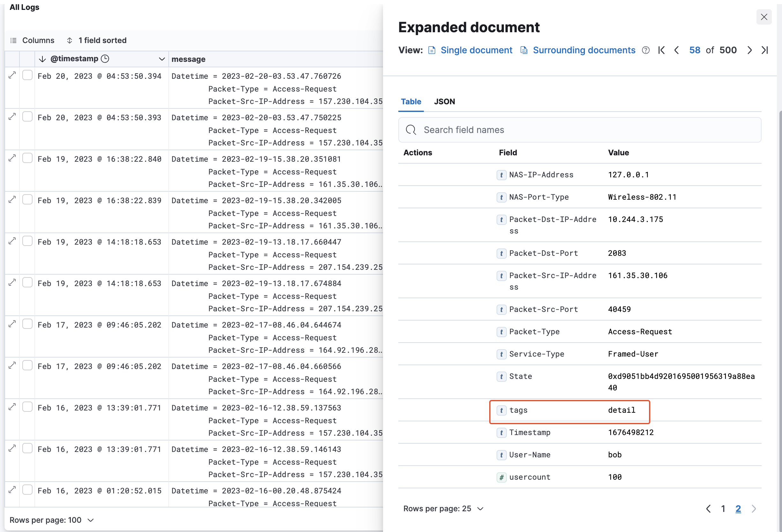Go to previous document arrow

pos(676,50)
